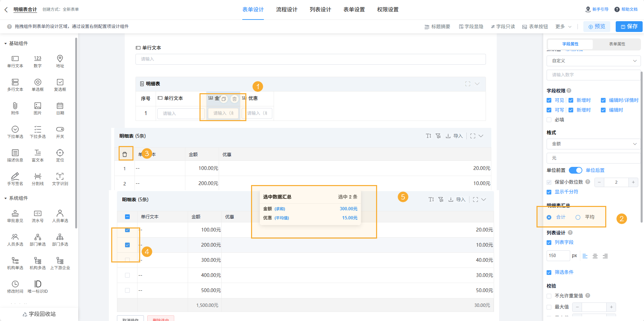Select the 字段属性 panel tab

pyautogui.click(x=570, y=44)
